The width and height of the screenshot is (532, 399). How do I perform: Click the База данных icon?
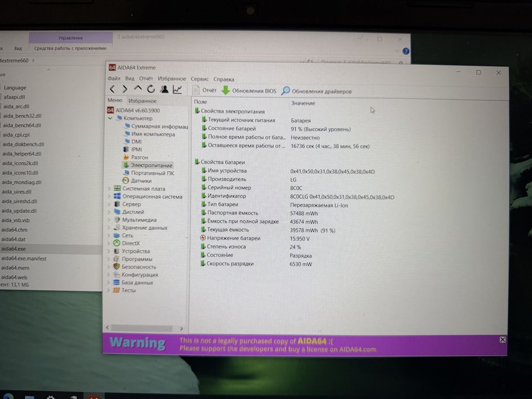click(116, 282)
